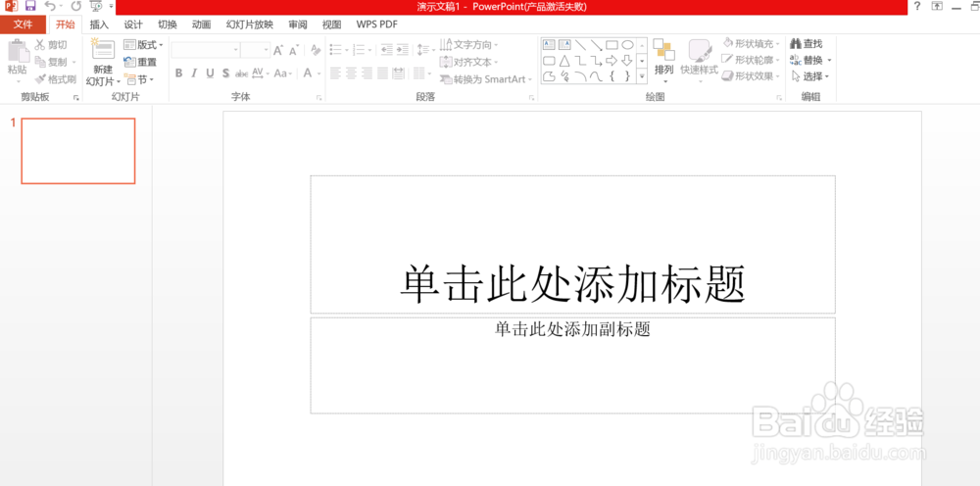
Task: Open the Customize Quick Access Toolbar arrow
Action: click(111, 6)
